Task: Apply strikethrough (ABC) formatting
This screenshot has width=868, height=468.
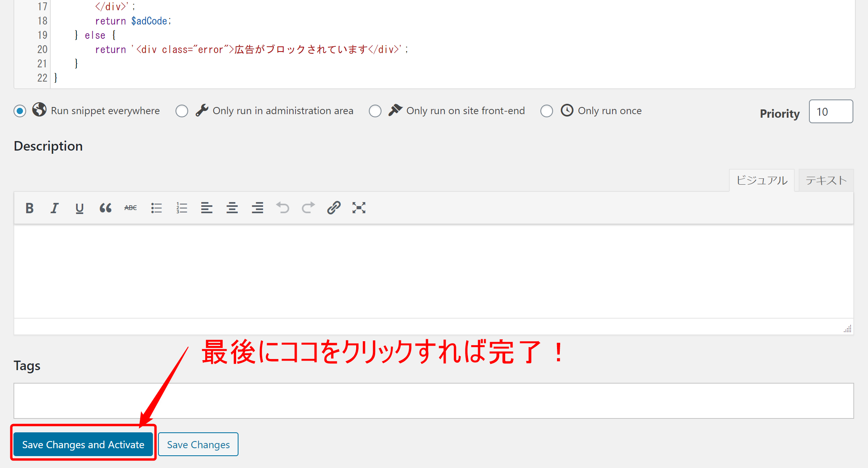Action: tap(130, 208)
